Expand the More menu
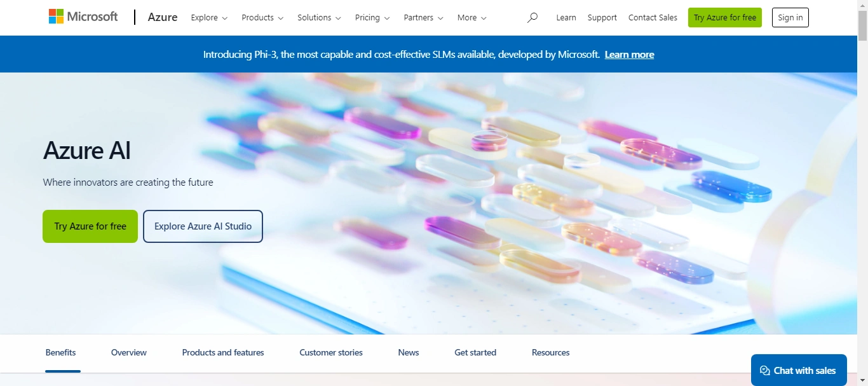868x386 pixels. (x=471, y=18)
